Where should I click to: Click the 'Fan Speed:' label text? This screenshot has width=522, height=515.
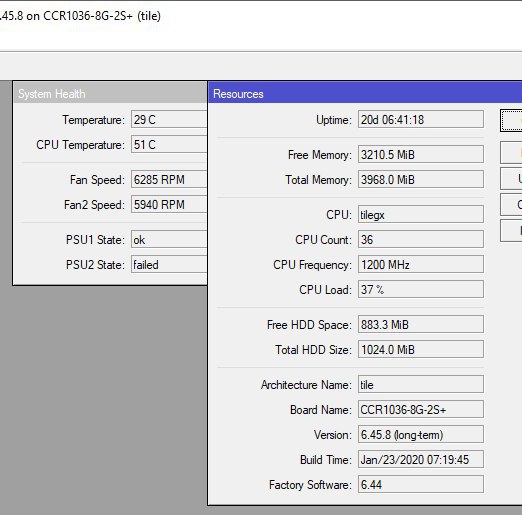(x=97, y=180)
